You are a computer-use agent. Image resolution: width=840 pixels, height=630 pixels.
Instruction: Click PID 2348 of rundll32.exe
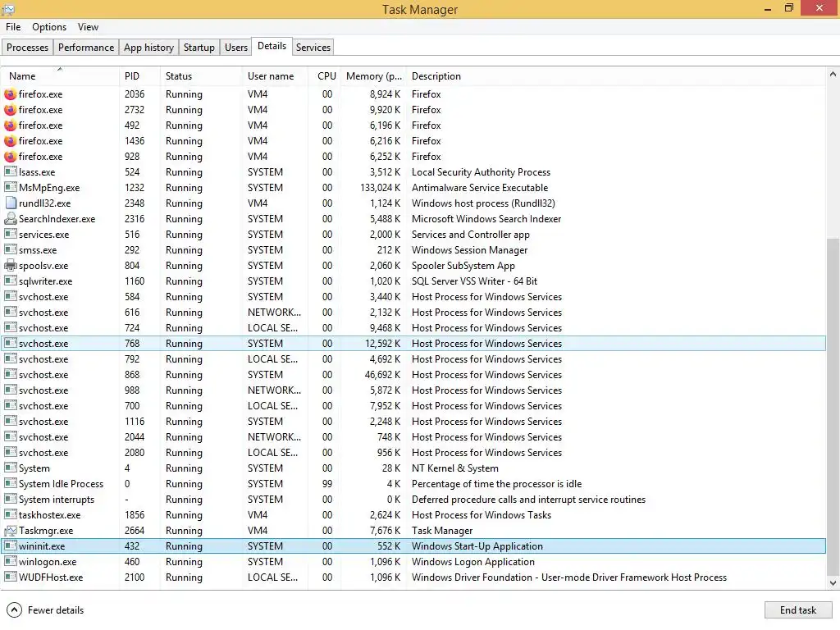[x=135, y=203]
